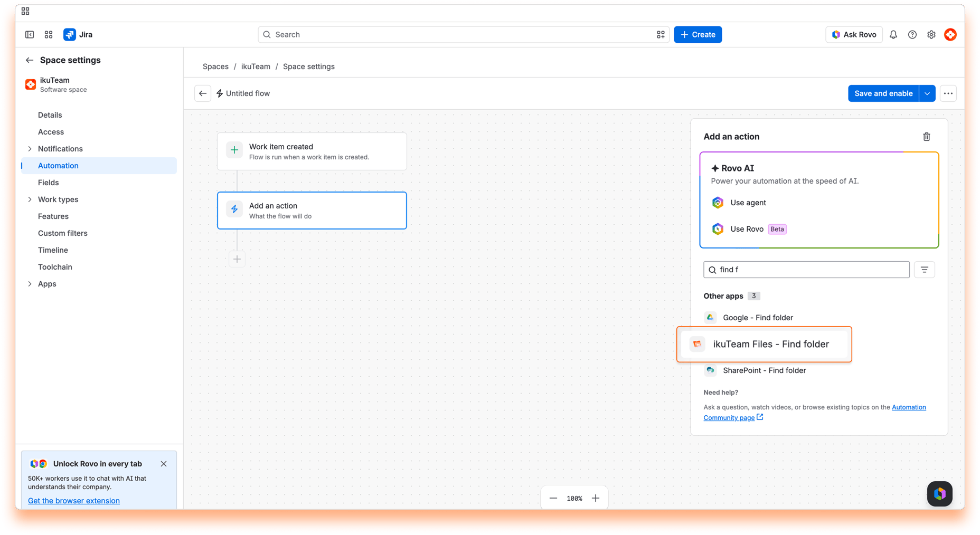Add a step below Add an action
The image size is (980, 535).
237,259
